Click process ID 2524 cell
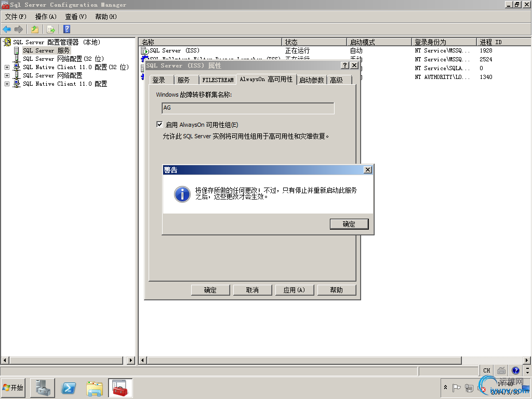This screenshot has height=399, width=532. point(486,59)
